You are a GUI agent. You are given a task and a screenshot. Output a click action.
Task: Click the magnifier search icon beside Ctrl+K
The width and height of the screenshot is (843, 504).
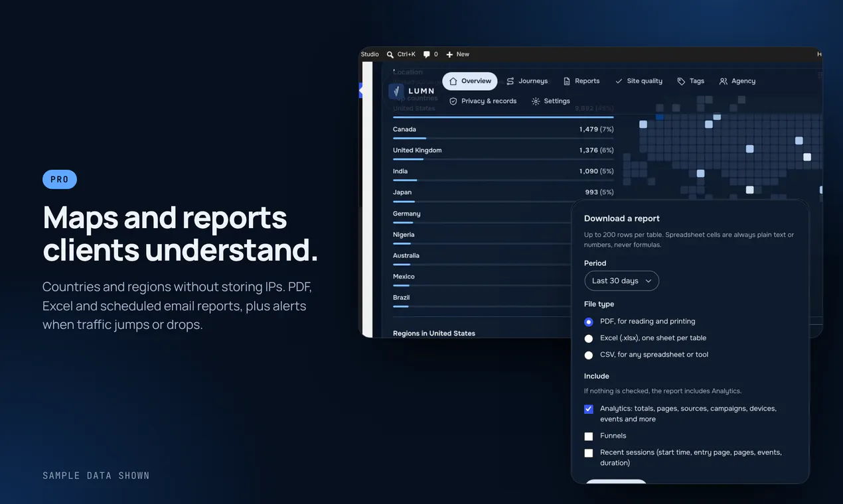[390, 54]
